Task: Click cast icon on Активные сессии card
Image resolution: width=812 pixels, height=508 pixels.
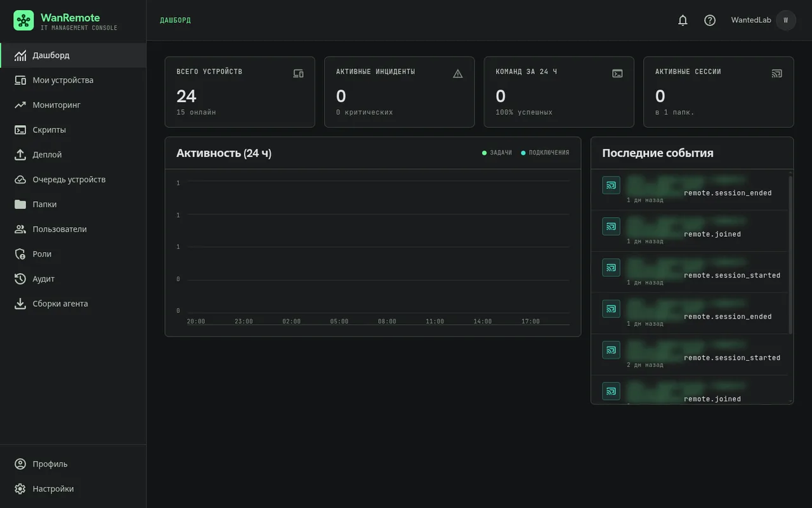Action: [x=777, y=74]
